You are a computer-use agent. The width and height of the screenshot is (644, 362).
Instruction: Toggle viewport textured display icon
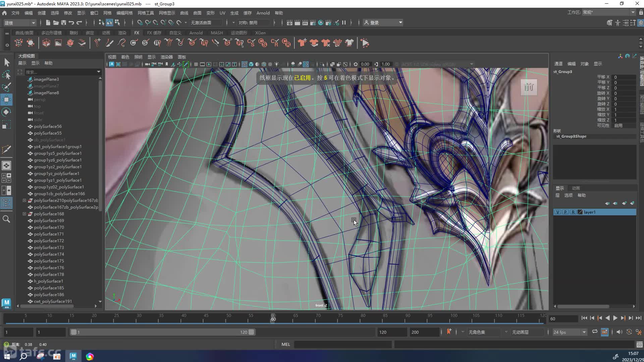point(270,64)
